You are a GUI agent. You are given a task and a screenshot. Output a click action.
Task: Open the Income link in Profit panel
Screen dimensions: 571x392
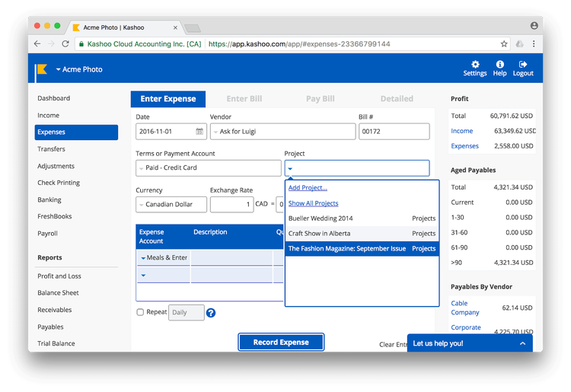(462, 131)
